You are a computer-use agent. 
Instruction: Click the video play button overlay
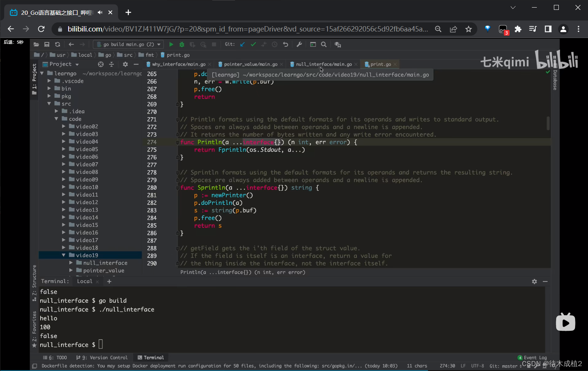tap(566, 322)
